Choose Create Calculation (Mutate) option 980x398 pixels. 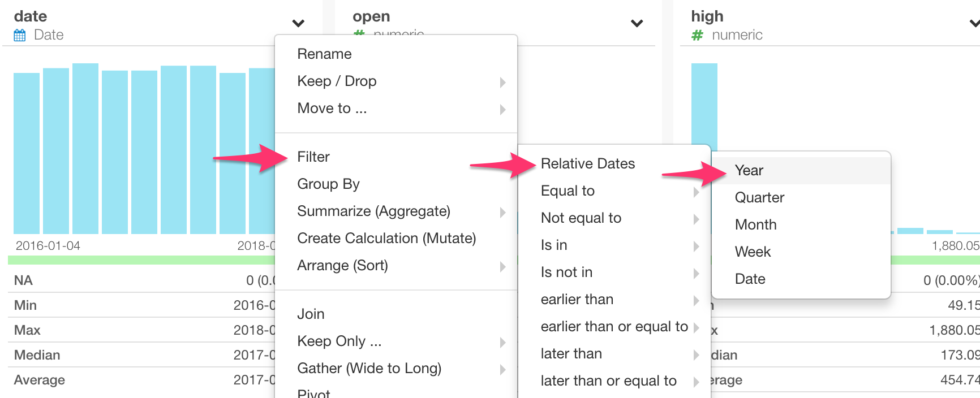[386, 238]
